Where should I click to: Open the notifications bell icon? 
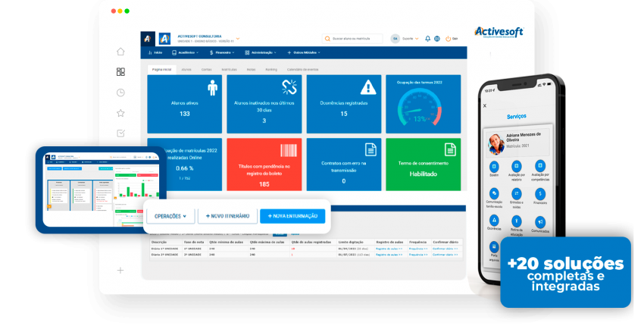click(x=427, y=39)
